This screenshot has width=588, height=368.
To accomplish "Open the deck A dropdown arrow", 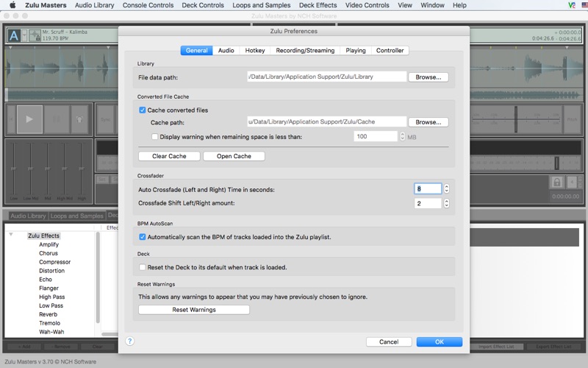I will 24,35.
